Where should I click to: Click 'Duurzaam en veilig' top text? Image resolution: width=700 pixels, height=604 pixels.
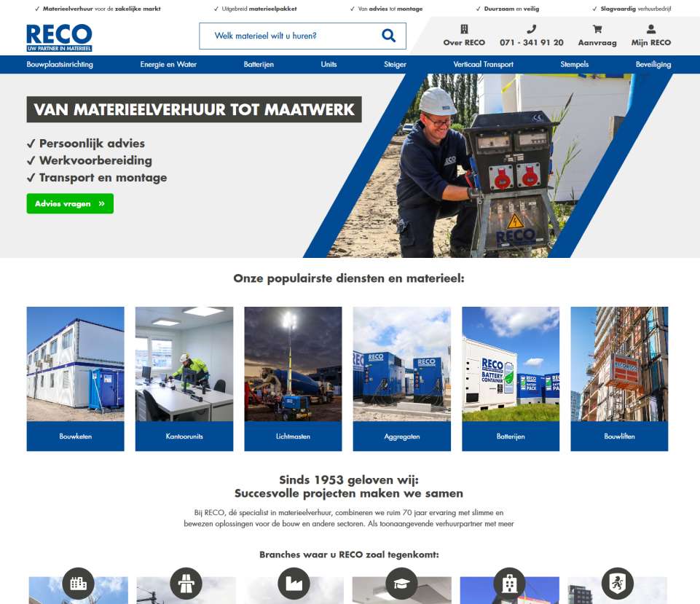click(x=511, y=9)
